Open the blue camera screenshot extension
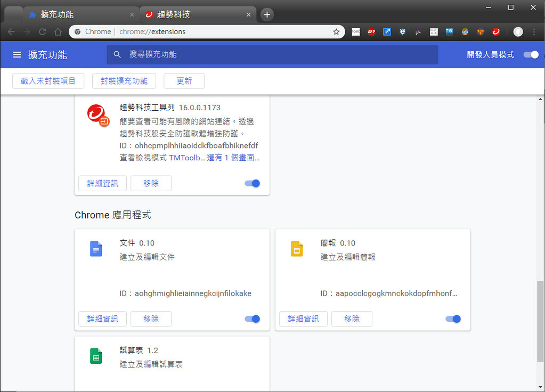The width and height of the screenshot is (545, 392). pyautogui.click(x=450, y=31)
